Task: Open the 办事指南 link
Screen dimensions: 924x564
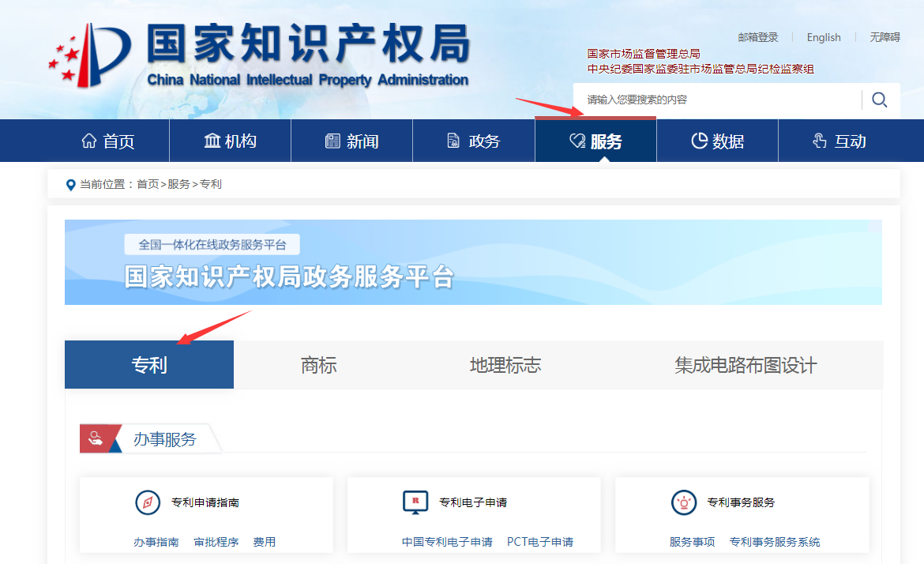Action: (x=156, y=542)
